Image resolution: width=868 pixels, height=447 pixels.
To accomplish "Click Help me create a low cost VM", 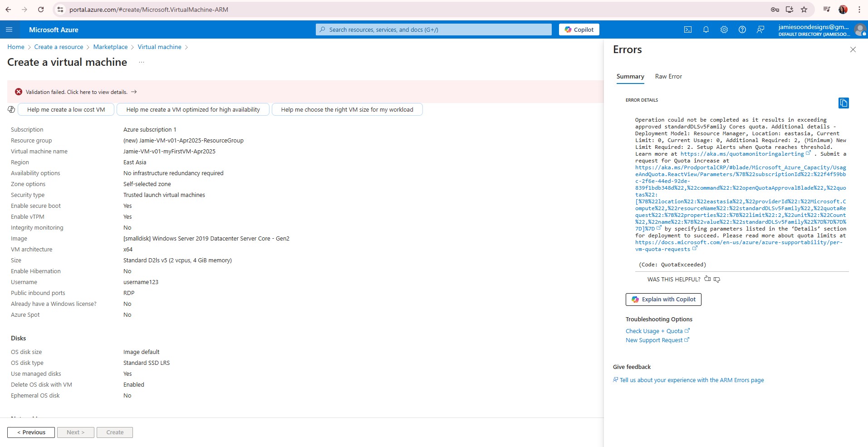I will click(66, 110).
